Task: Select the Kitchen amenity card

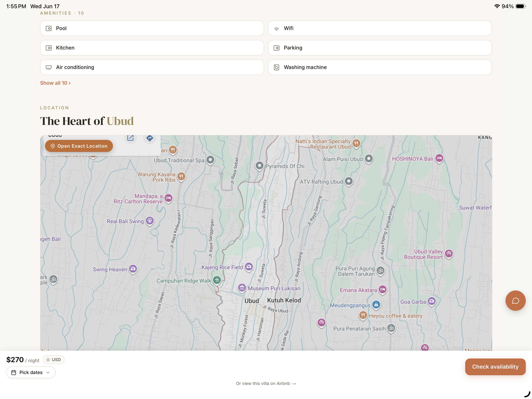Action: tap(152, 48)
